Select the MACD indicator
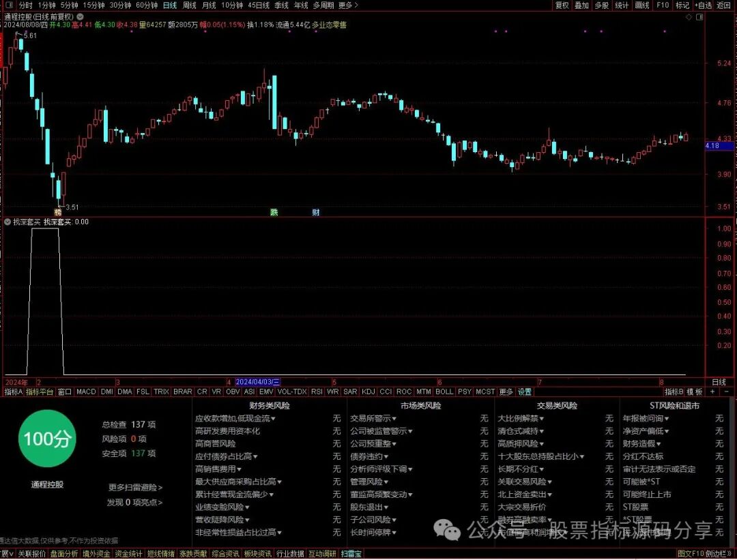Screen dimensions: 737x560 tap(86, 392)
